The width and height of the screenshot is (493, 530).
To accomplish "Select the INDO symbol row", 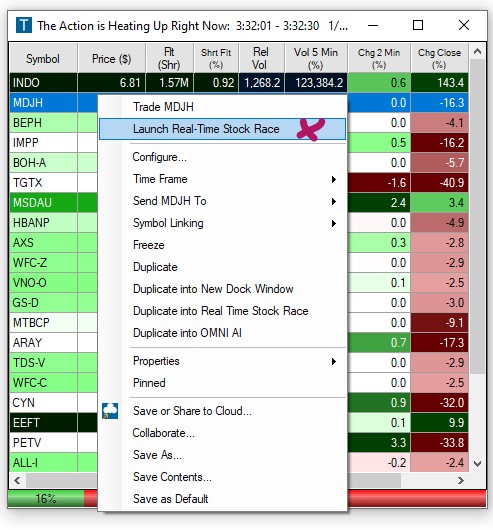I will pos(239,83).
